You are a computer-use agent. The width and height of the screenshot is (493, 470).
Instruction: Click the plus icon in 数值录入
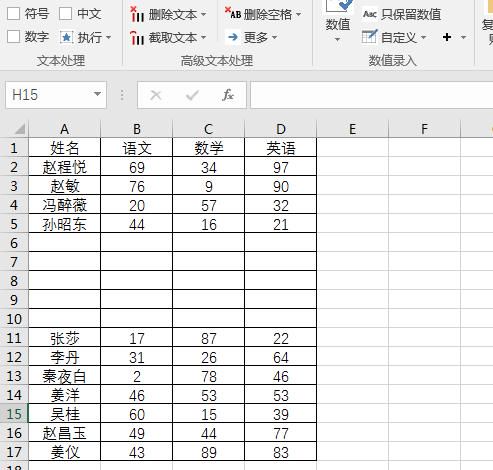[447, 37]
